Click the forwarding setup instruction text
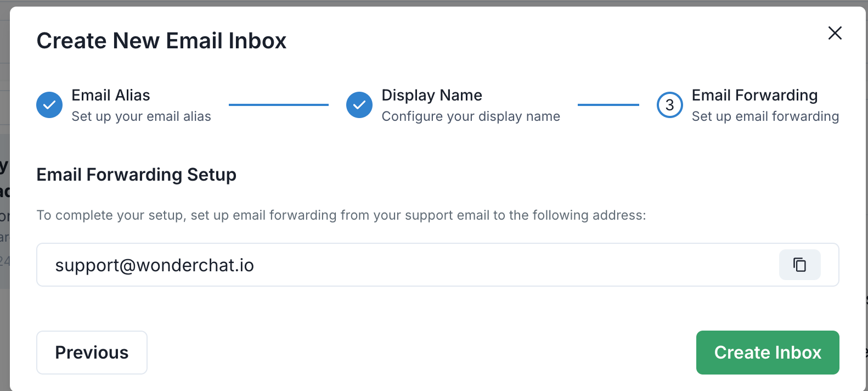Image resolution: width=868 pixels, height=391 pixels. 341,215
